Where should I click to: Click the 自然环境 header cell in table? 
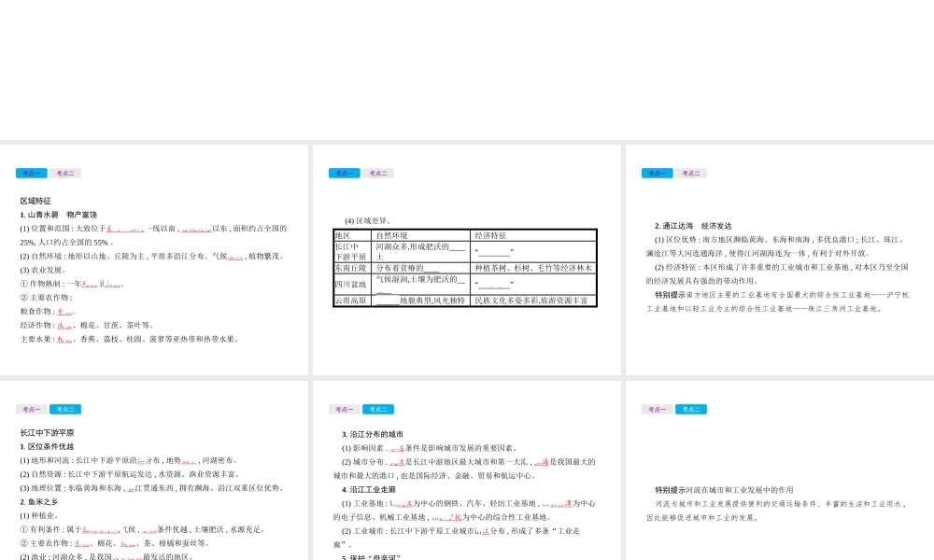(420, 235)
